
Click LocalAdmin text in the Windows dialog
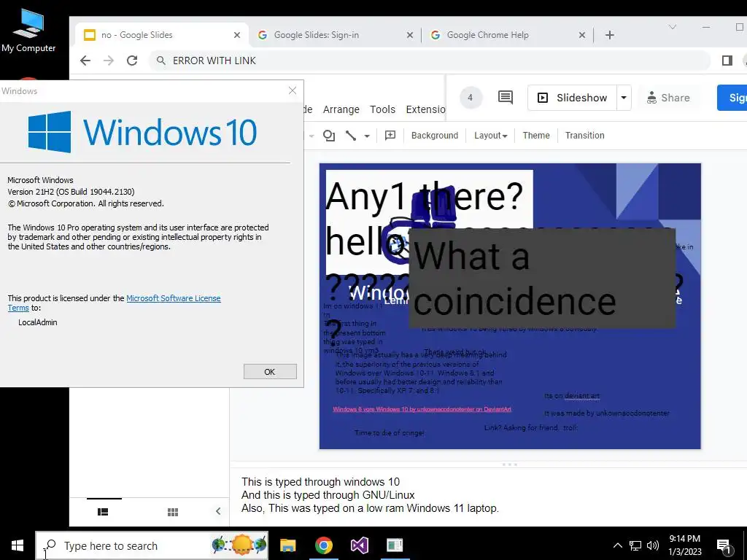(38, 322)
